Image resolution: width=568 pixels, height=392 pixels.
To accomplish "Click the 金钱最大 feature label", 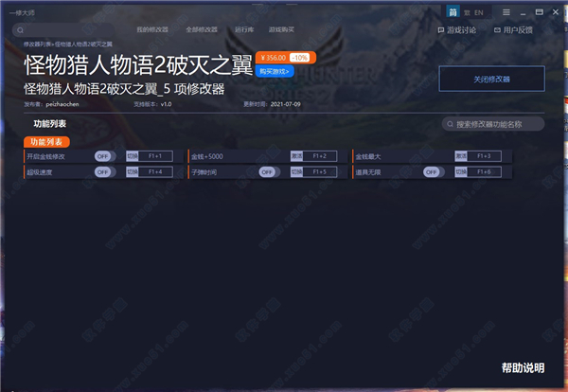I will tap(368, 156).
